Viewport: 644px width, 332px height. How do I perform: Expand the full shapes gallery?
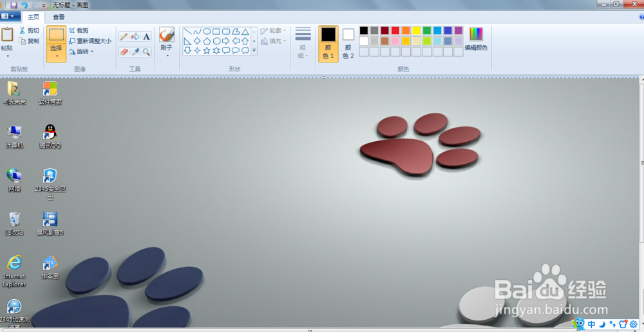tap(254, 50)
